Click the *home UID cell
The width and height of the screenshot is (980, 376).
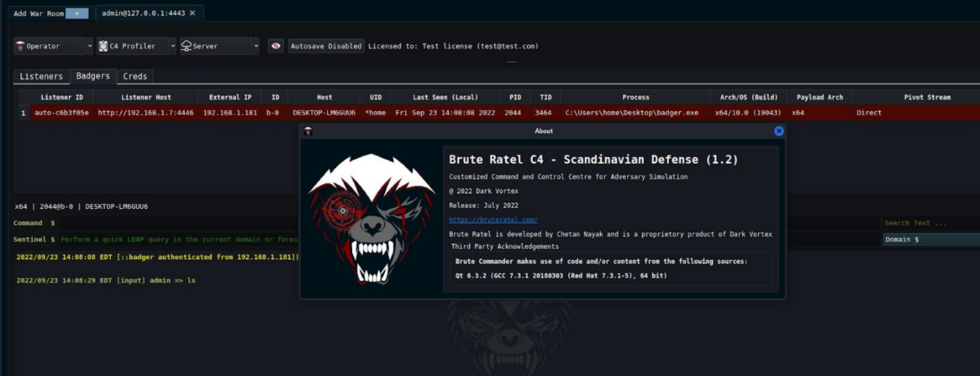pyautogui.click(x=375, y=113)
